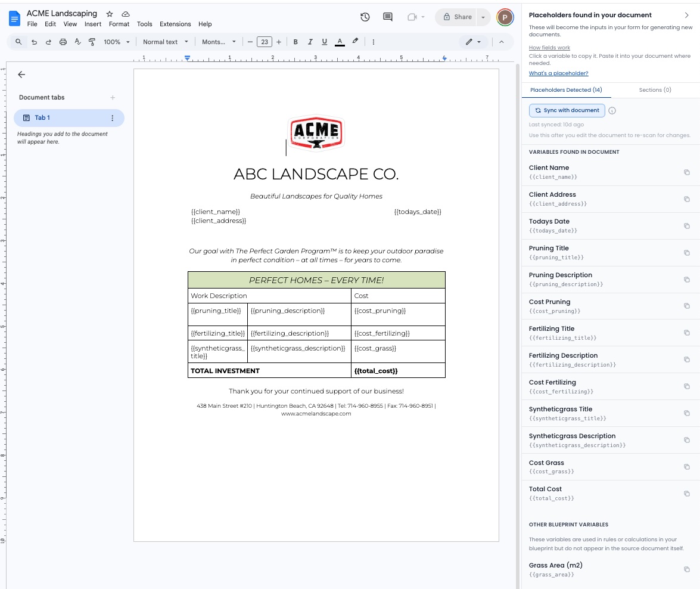Click Sync with document button

(567, 110)
